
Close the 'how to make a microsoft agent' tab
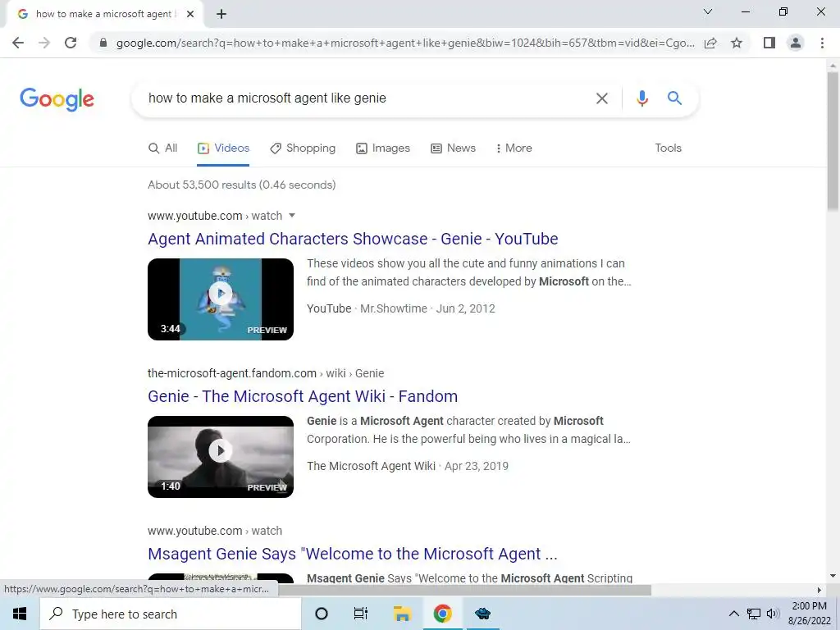190,15
